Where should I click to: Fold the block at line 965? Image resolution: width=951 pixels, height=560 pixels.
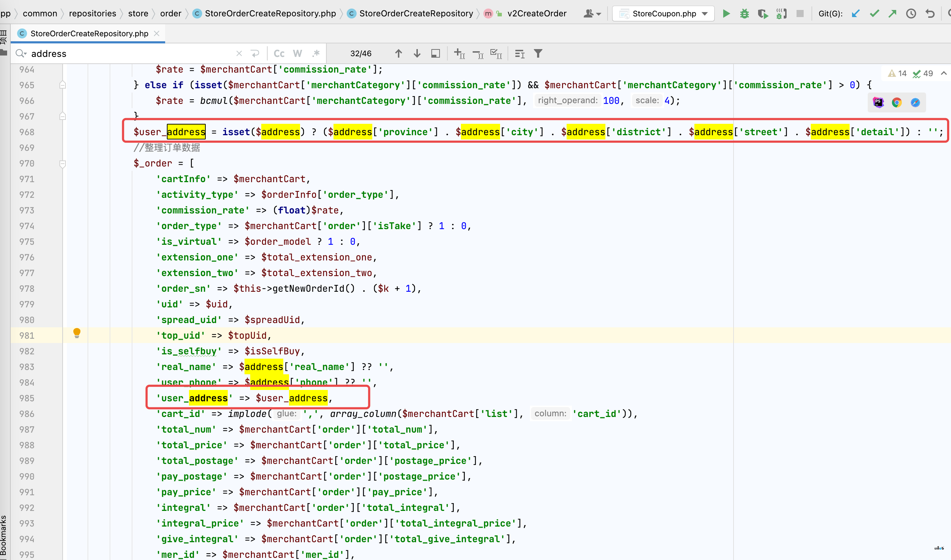[x=63, y=85]
